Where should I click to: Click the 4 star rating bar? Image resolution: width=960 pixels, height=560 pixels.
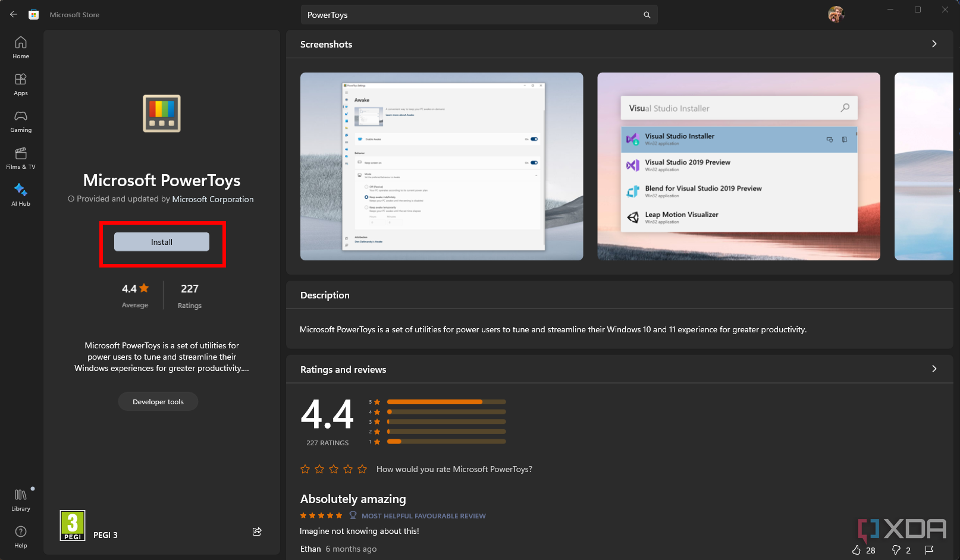click(x=446, y=411)
